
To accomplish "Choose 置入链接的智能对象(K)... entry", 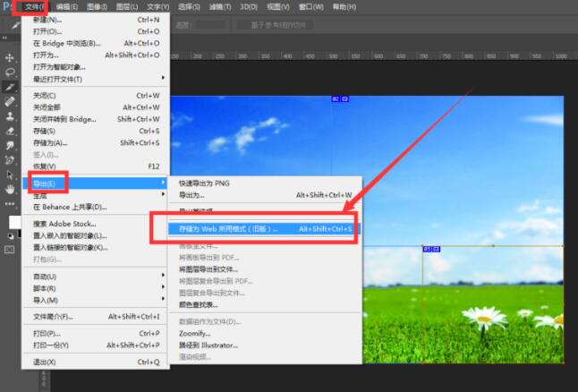I will click(x=96, y=247).
